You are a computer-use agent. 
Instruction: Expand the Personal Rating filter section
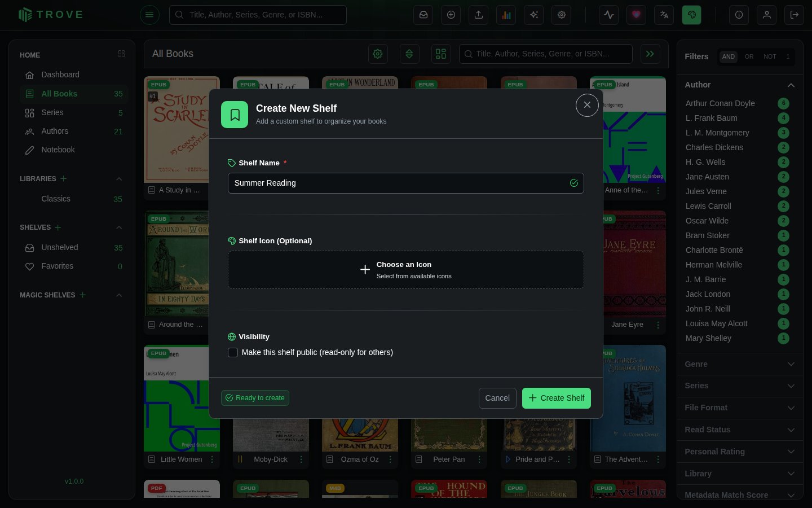tap(740, 452)
